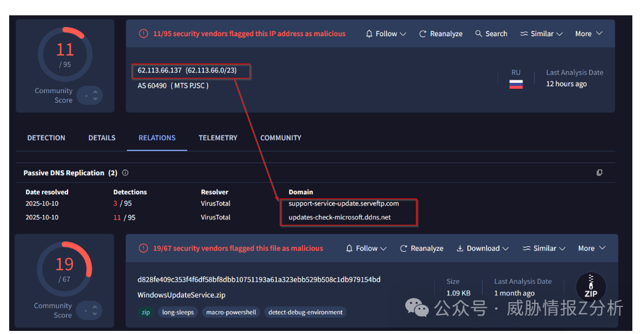Open the TELEMETRY tab
This screenshot has width=644, height=334.
coord(218,138)
